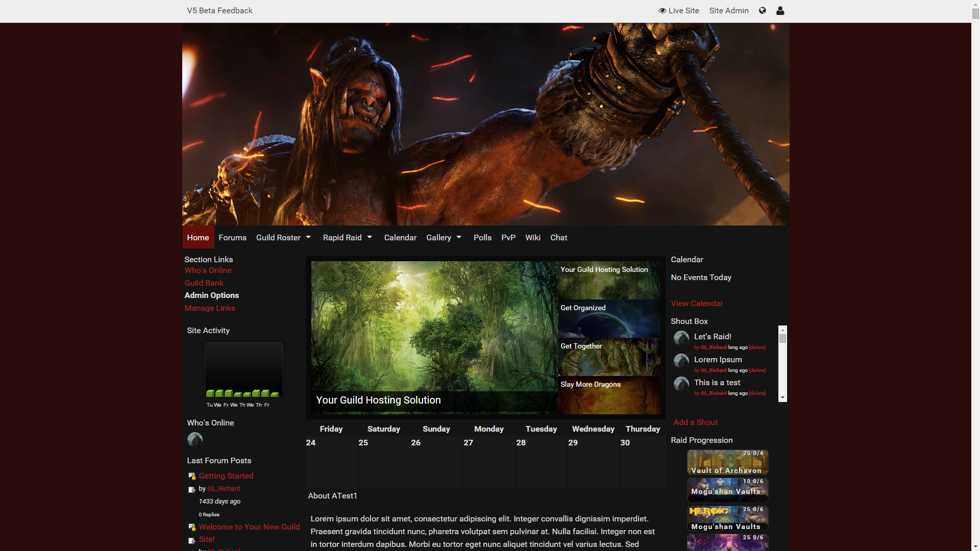Screen dimensions: 980x551
Task: Open the Who's Online section link
Action: pyautogui.click(x=208, y=270)
